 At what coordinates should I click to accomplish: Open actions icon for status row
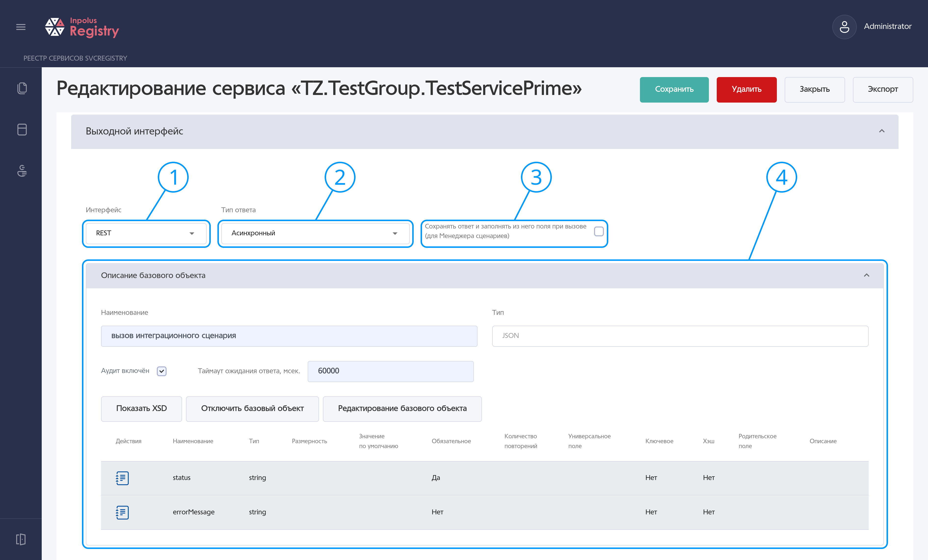coord(122,478)
